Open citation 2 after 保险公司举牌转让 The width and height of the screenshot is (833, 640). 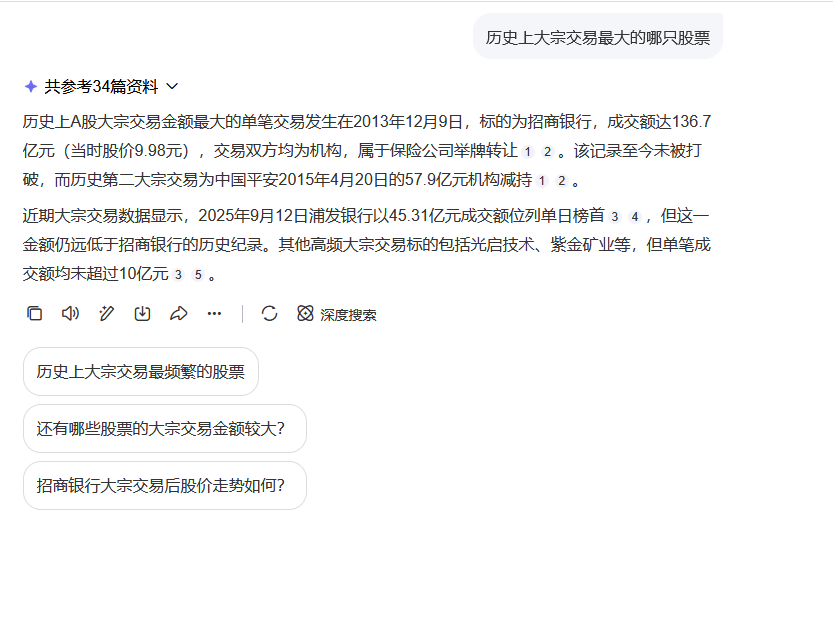point(547,152)
